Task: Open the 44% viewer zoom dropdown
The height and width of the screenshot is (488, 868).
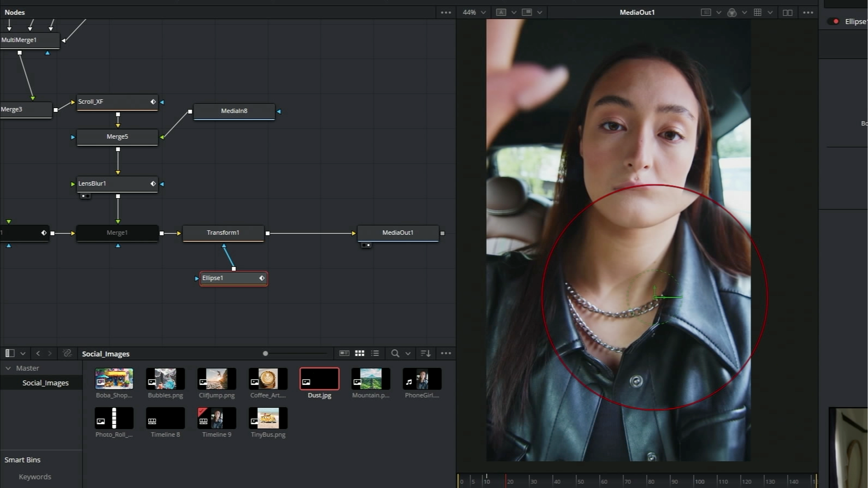Action: (474, 12)
